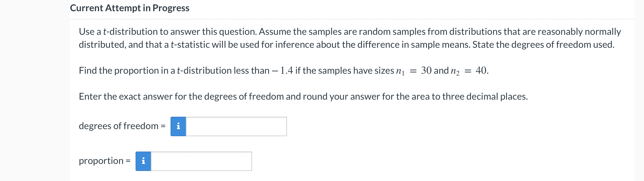Click the Current Attempt in Progress heading
Viewport: 644px width, 181px height.
coord(129,8)
